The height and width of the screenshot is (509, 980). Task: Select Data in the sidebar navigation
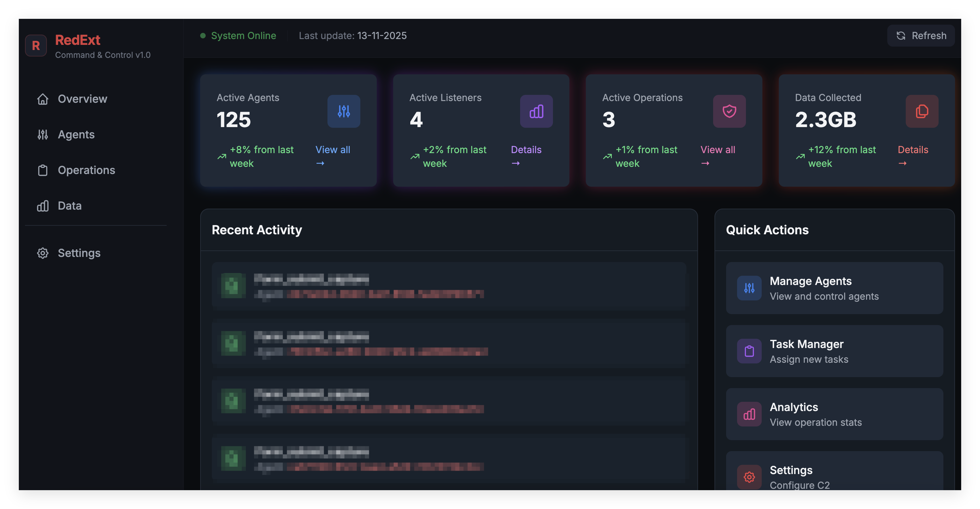(x=69, y=206)
